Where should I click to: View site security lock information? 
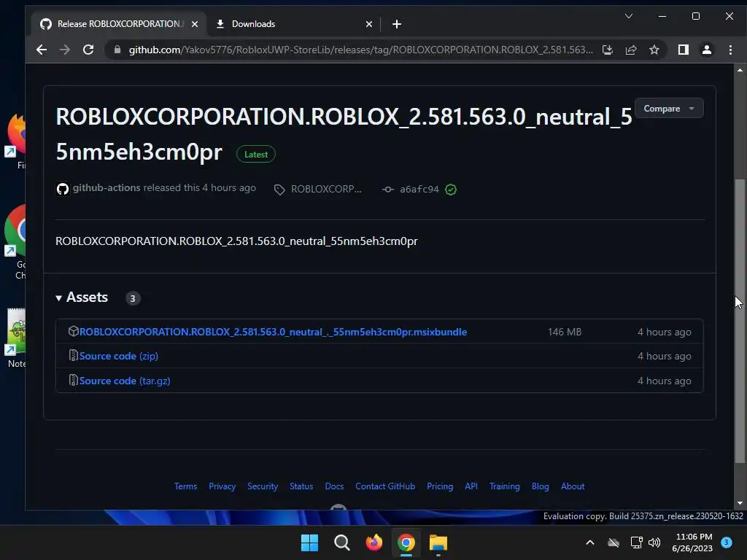coord(117,50)
